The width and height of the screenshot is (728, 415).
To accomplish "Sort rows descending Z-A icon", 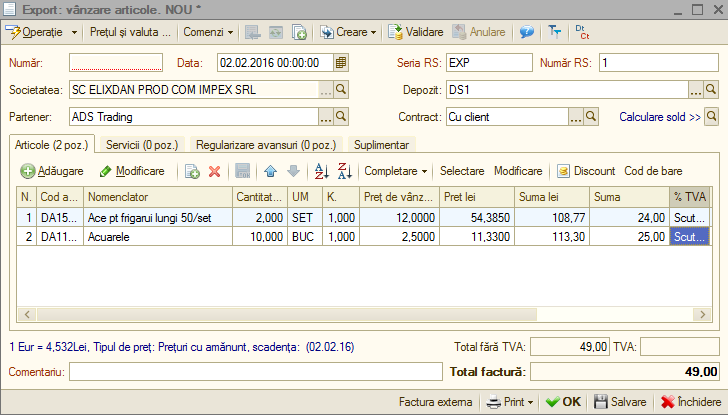I will (344, 171).
